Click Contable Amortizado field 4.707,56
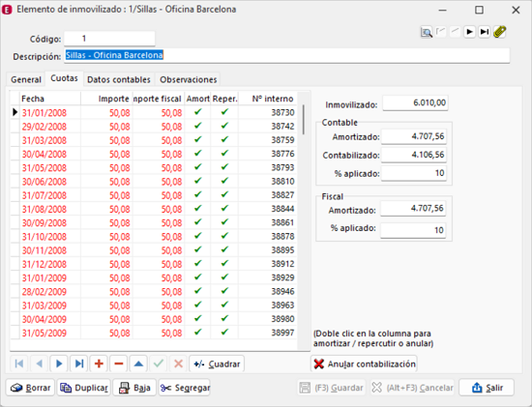 coord(414,136)
